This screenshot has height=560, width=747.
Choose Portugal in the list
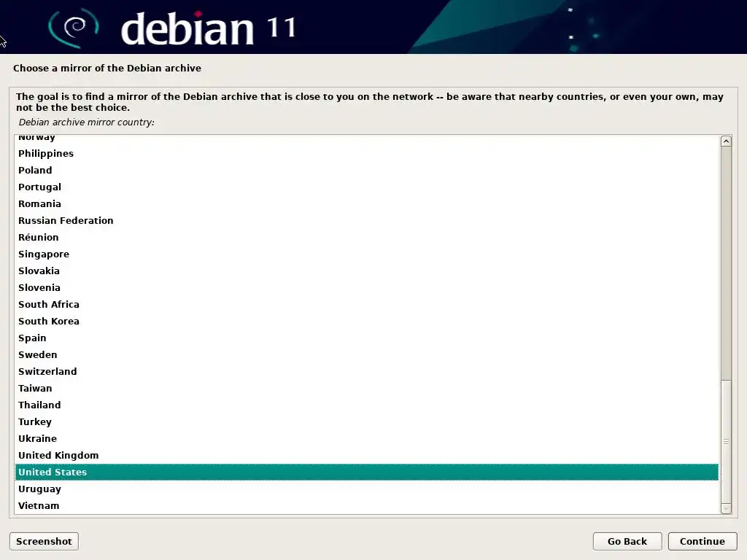point(366,187)
